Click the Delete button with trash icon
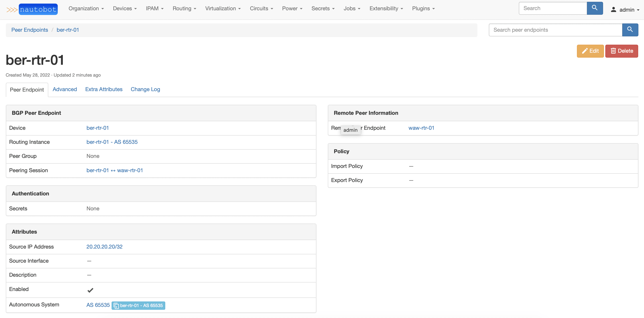 pyautogui.click(x=621, y=51)
